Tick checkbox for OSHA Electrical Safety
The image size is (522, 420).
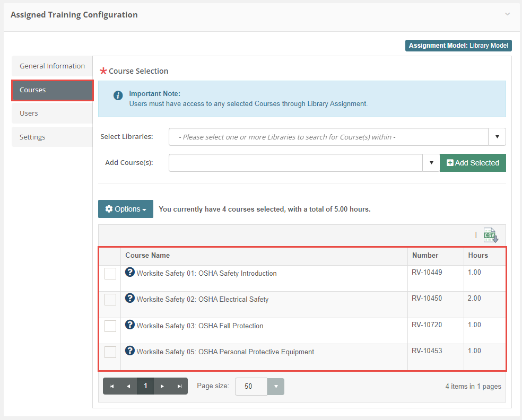coord(110,300)
